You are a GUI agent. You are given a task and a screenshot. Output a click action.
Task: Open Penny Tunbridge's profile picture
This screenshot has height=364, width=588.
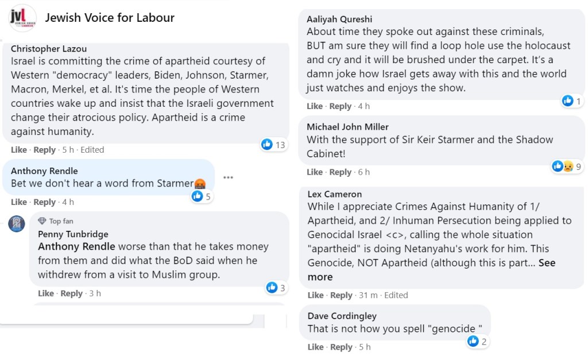17,224
